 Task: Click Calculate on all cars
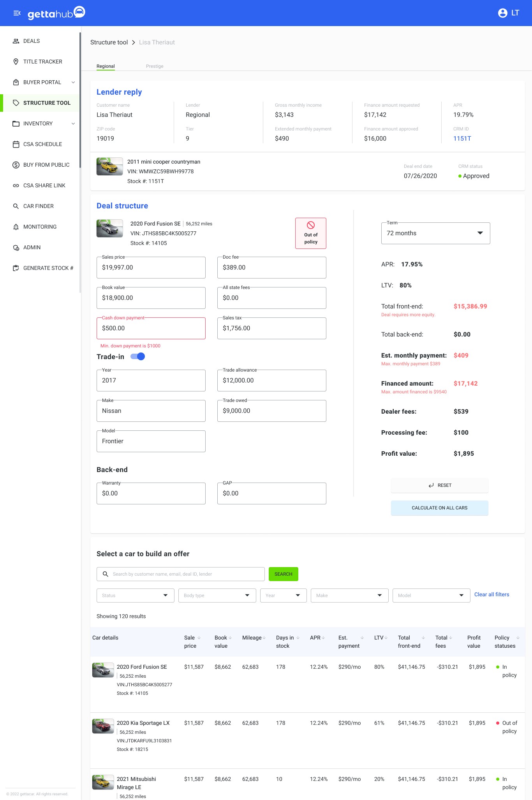pos(440,508)
